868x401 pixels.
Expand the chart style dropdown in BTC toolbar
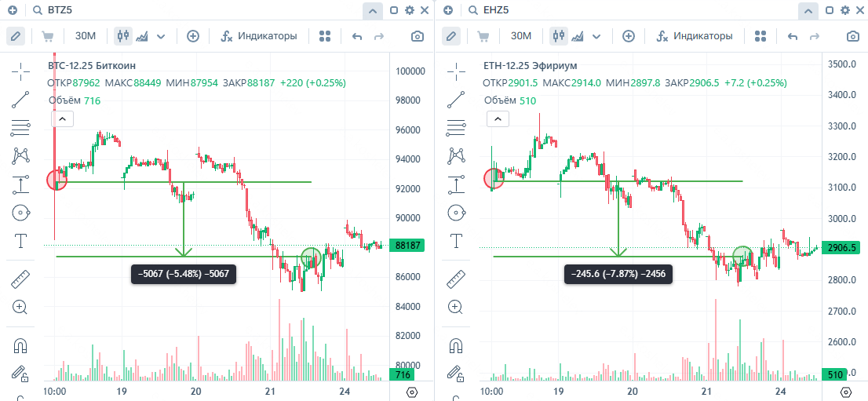tap(161, 36)
